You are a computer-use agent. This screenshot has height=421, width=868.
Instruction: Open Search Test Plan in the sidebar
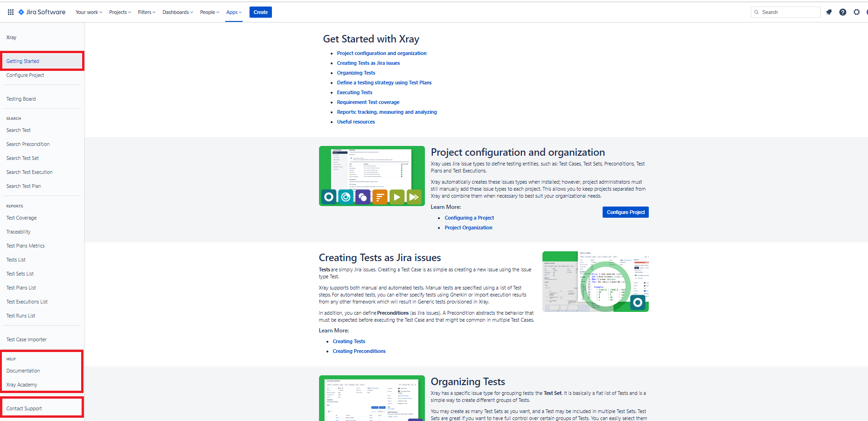[24, 186]
